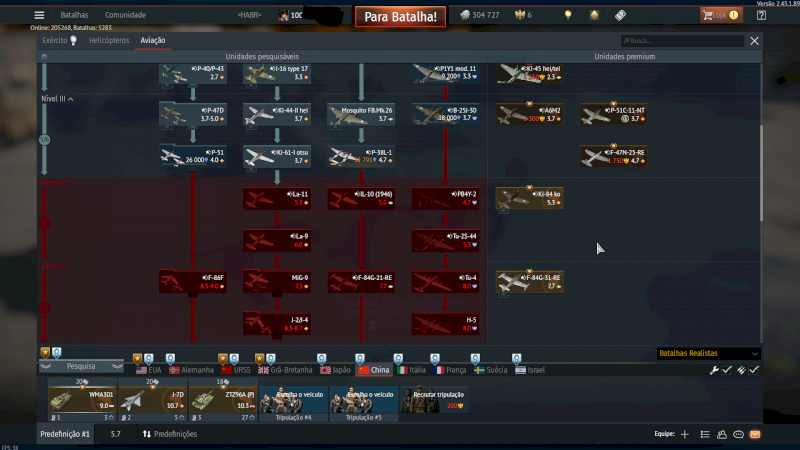Toggle the auto-refill ammo checkmark
Screen dimensions: 800x450
pyautogui.click(x=754, y=370)
